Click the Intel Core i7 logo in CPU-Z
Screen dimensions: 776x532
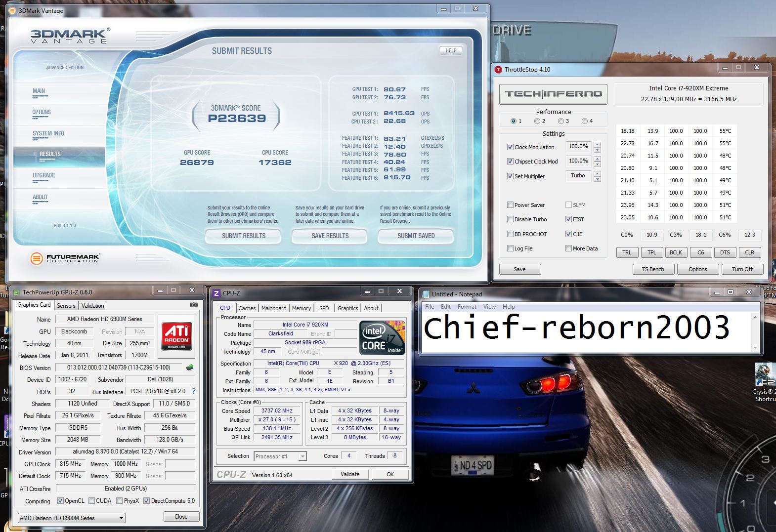[383, 338]
